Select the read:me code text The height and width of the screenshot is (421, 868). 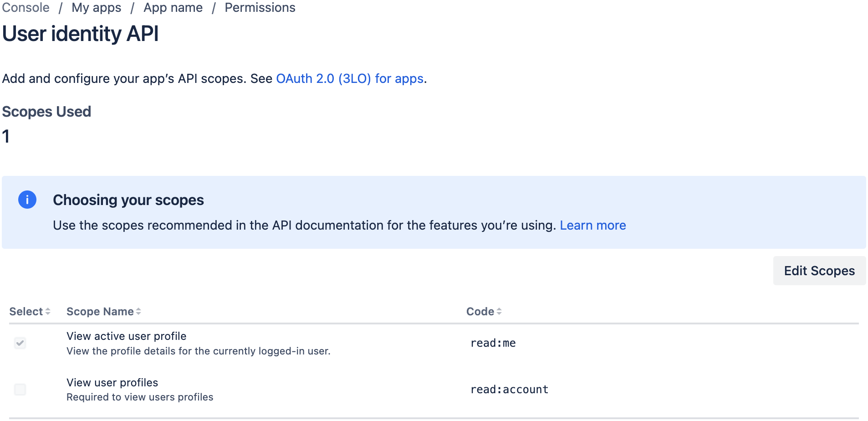[493, 343]
